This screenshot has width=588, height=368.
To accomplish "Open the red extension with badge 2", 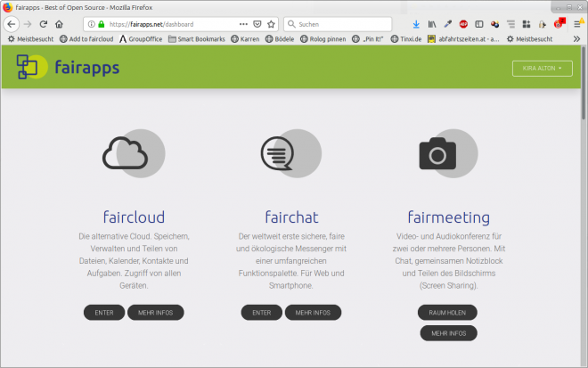I will coord(559,24).
